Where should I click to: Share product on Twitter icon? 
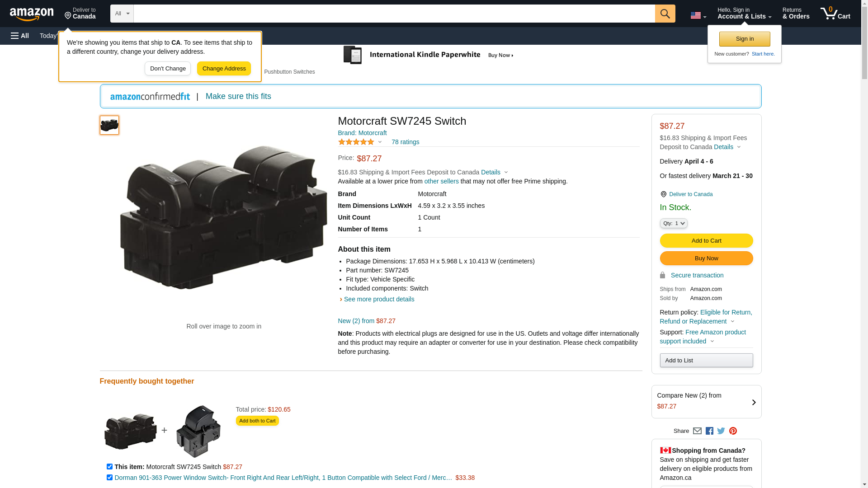coord(721,431)
